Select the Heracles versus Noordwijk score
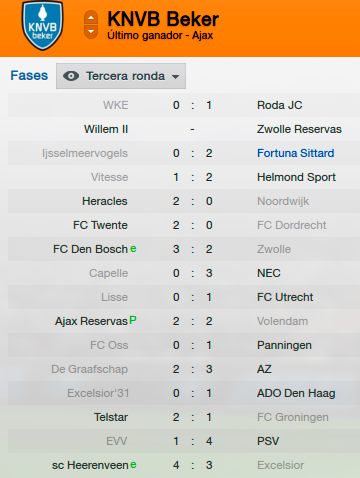 (192, 201)
